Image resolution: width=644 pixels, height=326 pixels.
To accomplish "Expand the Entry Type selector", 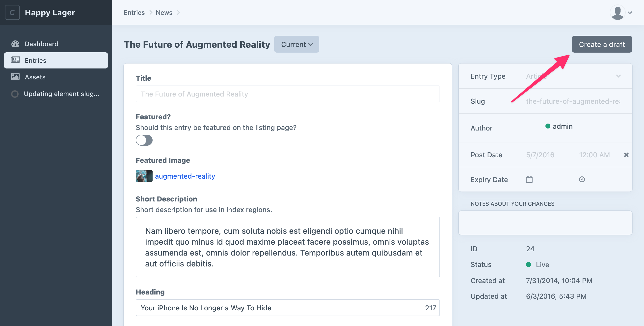I will 619,76.
